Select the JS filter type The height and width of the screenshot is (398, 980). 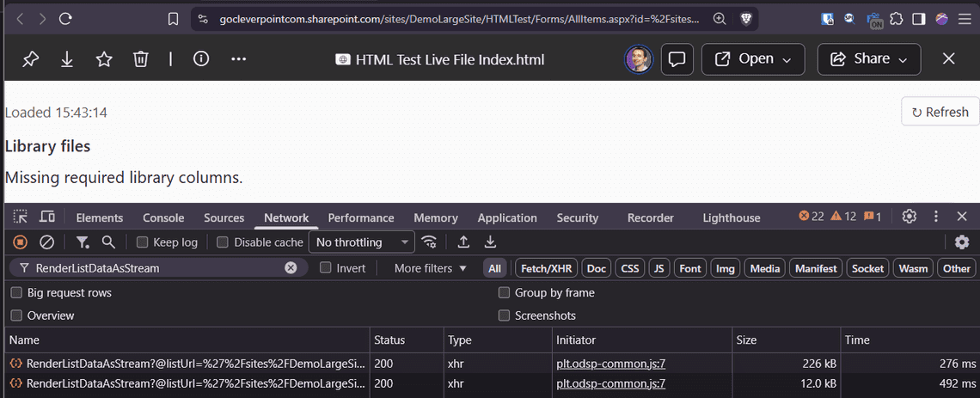(x=658, y=269)
